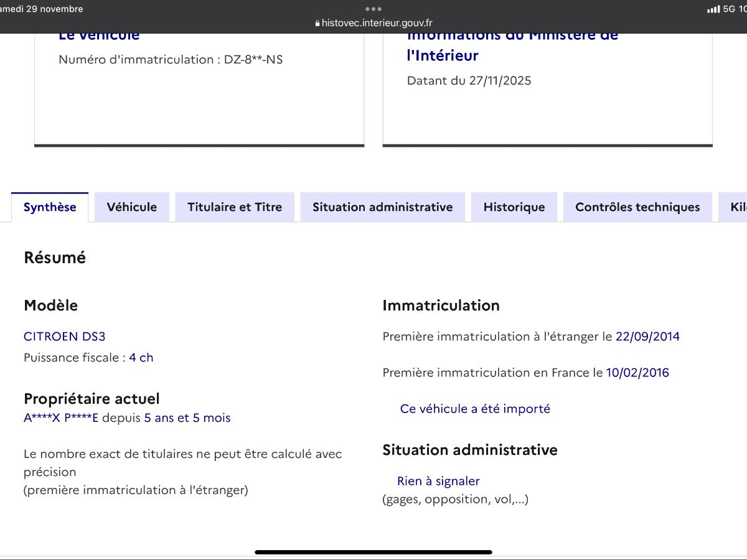
Task: Switch to the Véhicule tab
Action: tap(131, 207)
